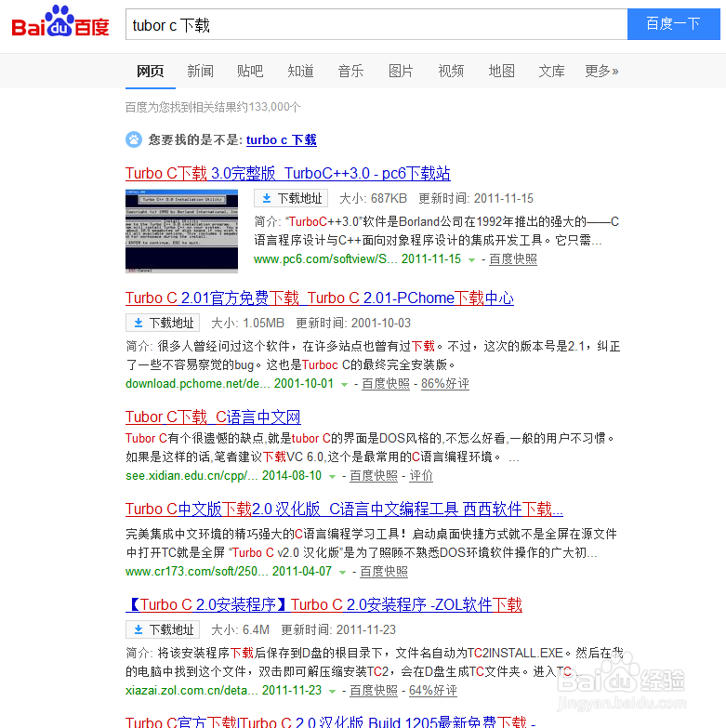Open the 视频 tab
Screen dimensions: 726x728
[451, 71]
